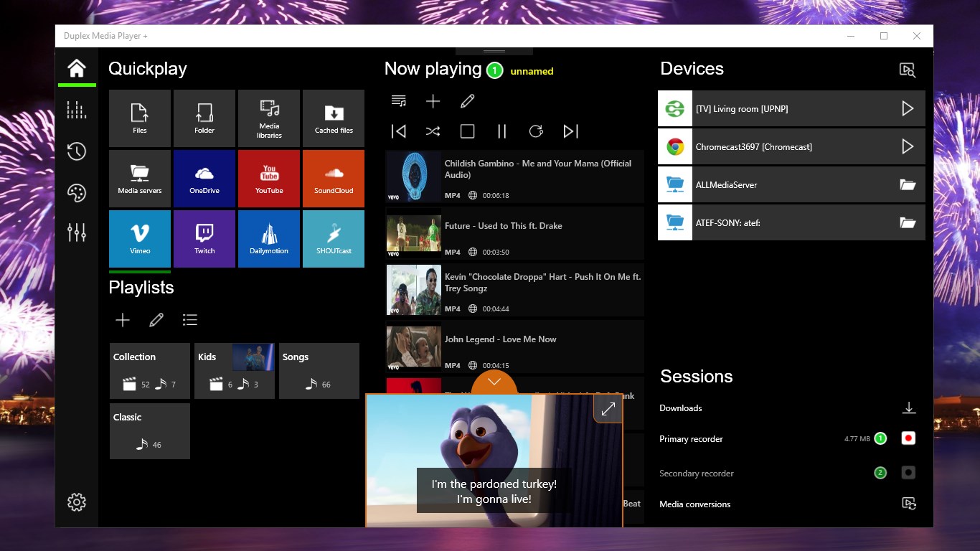Open the theme palette icon in the sidebar
The width and height of the screenshot is (980, 551).
click(77, 193)
